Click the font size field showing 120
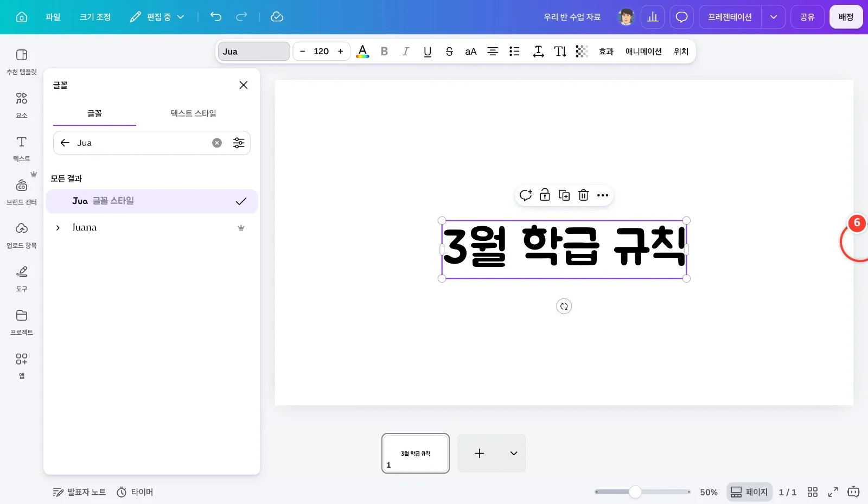The width and height of the screenshot is (868, 504). tap(321, 52)
